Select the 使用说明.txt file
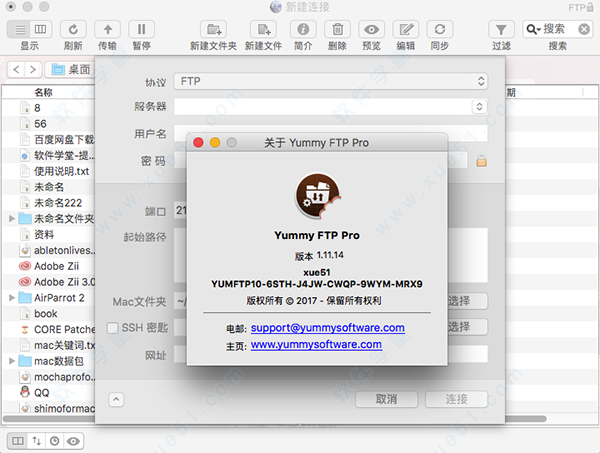Image resolution: width=600 pixels, height=453 pixels. [61, 171]
